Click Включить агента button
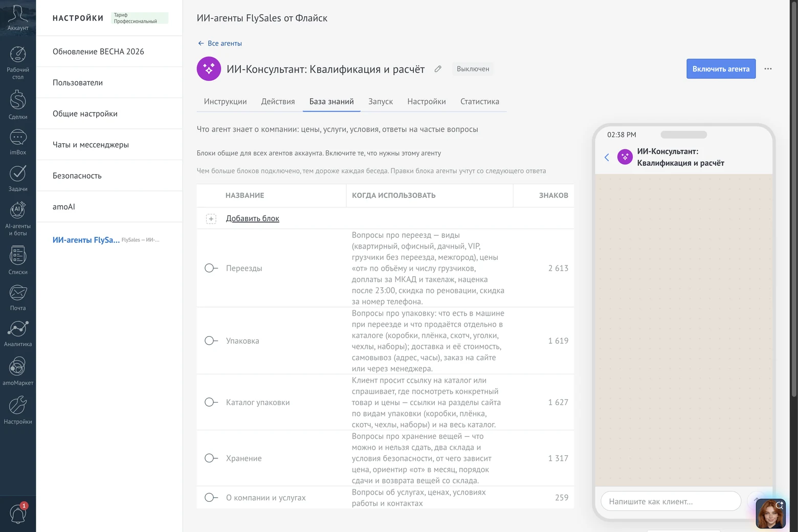Screen dimensions: 798x532 click(x=721, y=69)
